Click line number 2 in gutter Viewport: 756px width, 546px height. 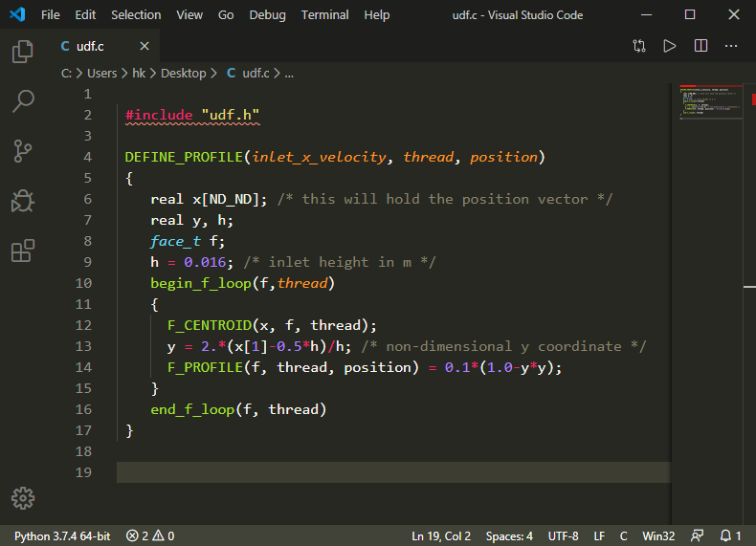click(87, 115)
